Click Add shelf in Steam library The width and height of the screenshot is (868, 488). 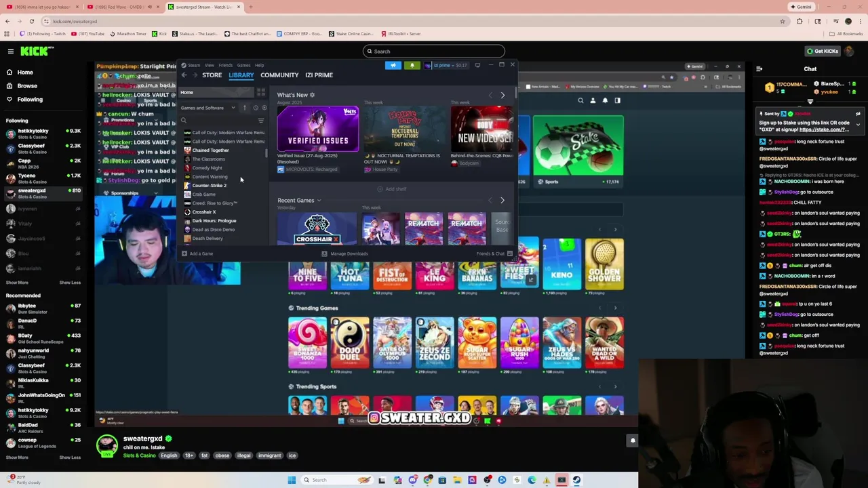(392, 189)
